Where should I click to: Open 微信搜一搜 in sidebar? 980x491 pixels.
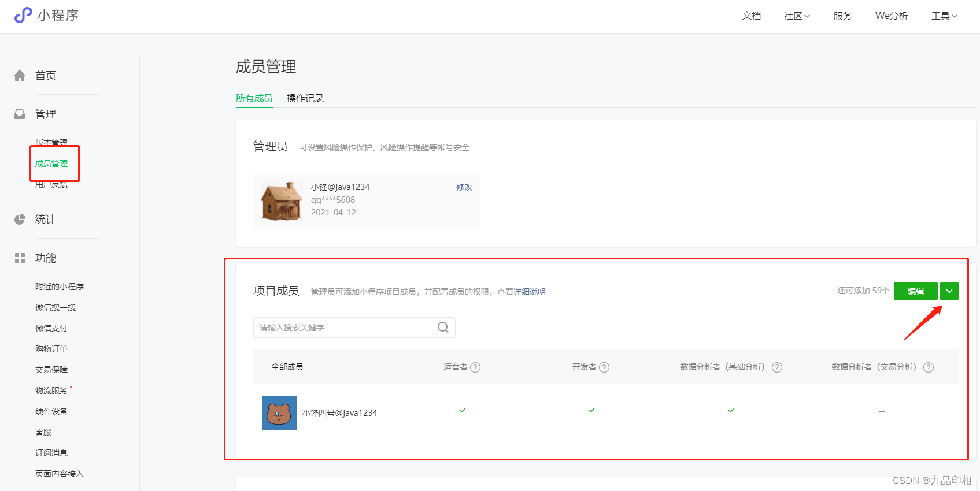[56, 307]
